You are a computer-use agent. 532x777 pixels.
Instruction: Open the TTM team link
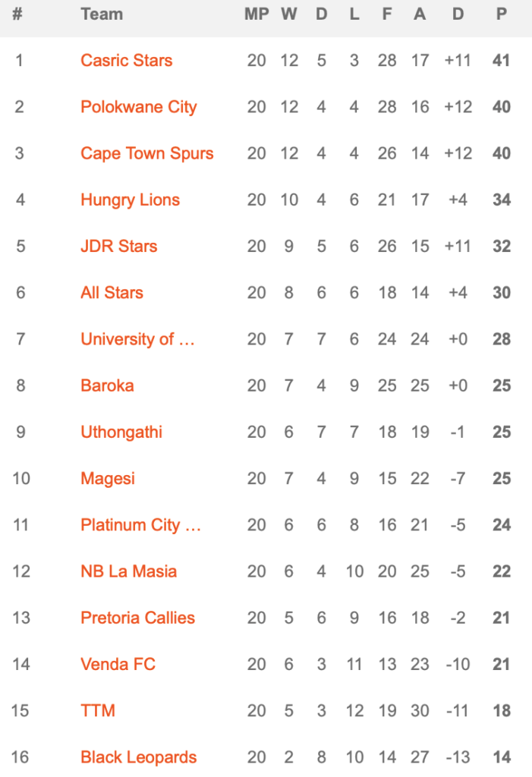pos(98,711)
